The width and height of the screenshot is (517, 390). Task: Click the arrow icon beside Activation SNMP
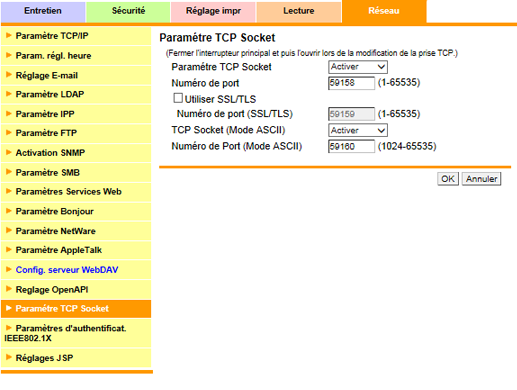pos(9,152)
